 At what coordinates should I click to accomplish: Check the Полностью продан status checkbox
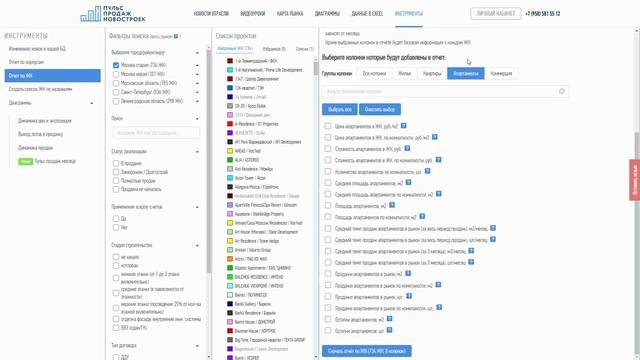(116, 180)
